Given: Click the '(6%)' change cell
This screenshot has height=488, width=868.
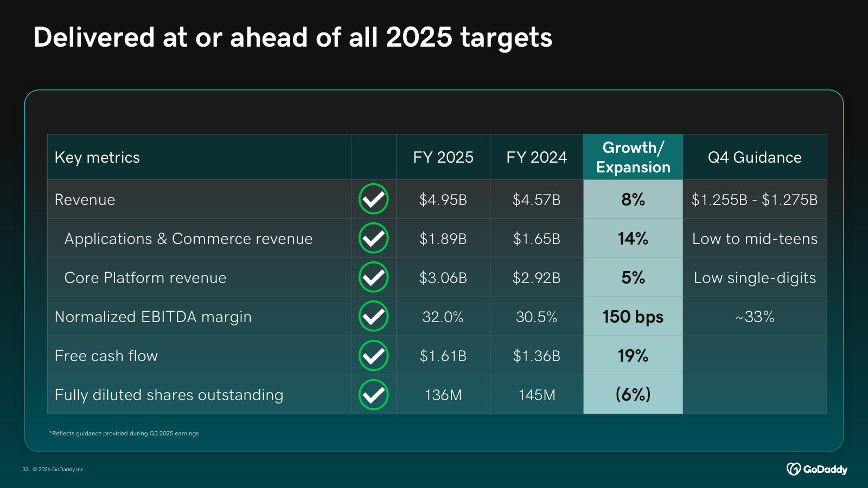Looking at the screenshot, I should pyautogui.click(x=633, y=394).
